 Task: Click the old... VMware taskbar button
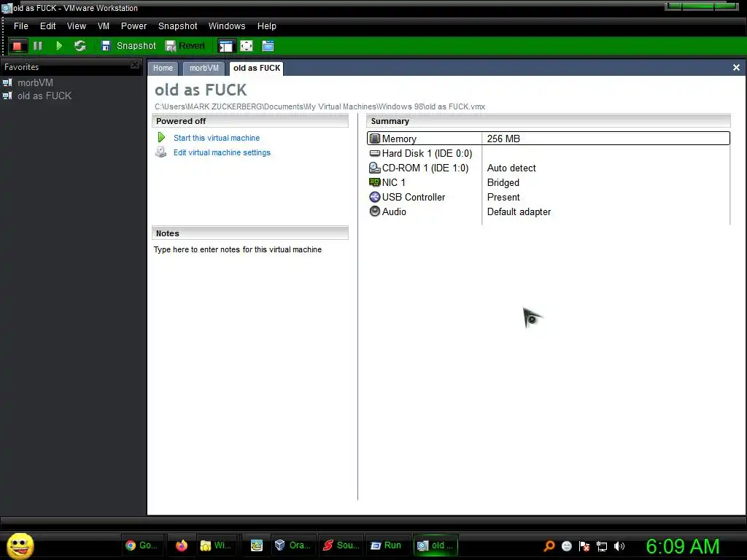click(x=436, y=545)
